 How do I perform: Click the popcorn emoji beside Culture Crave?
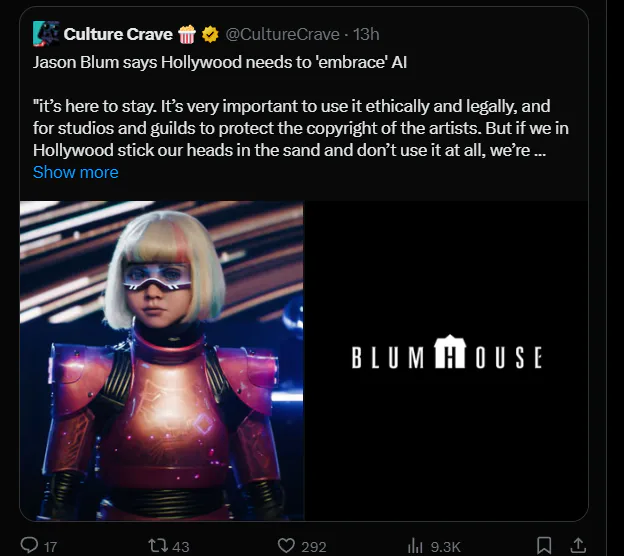pos(187,35)
